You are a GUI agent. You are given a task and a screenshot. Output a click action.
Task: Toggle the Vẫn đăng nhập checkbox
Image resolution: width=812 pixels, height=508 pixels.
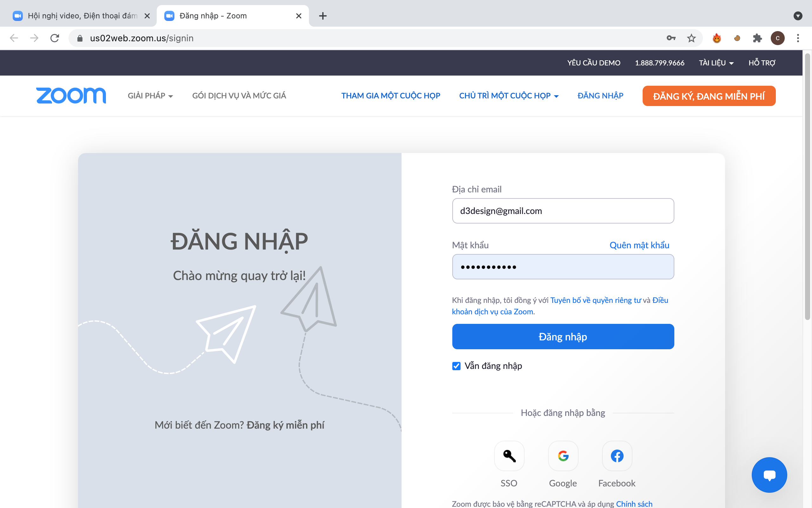pos(456,366)
